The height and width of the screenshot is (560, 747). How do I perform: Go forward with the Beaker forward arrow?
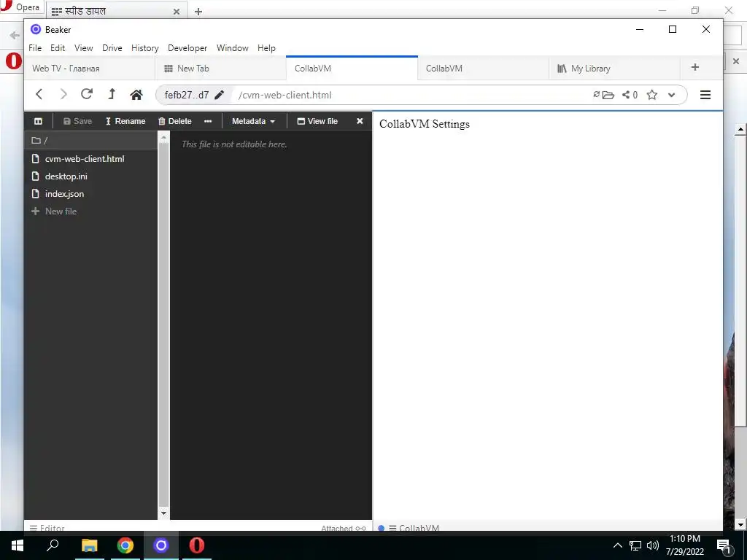click(63, 94)
